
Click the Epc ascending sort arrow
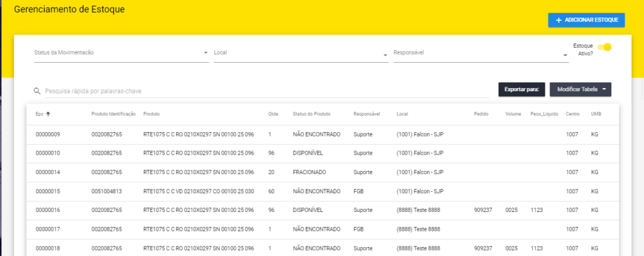(x=48, y=114)
